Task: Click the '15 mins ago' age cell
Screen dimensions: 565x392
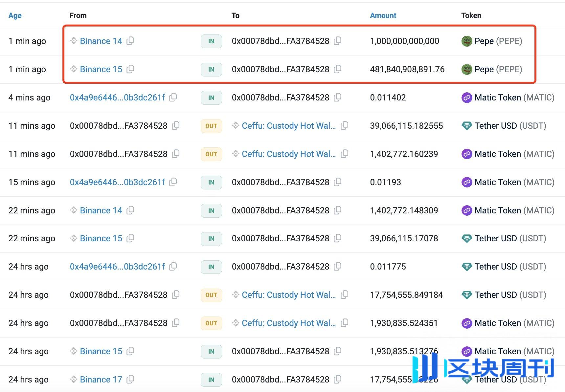Action: (32, 182)
